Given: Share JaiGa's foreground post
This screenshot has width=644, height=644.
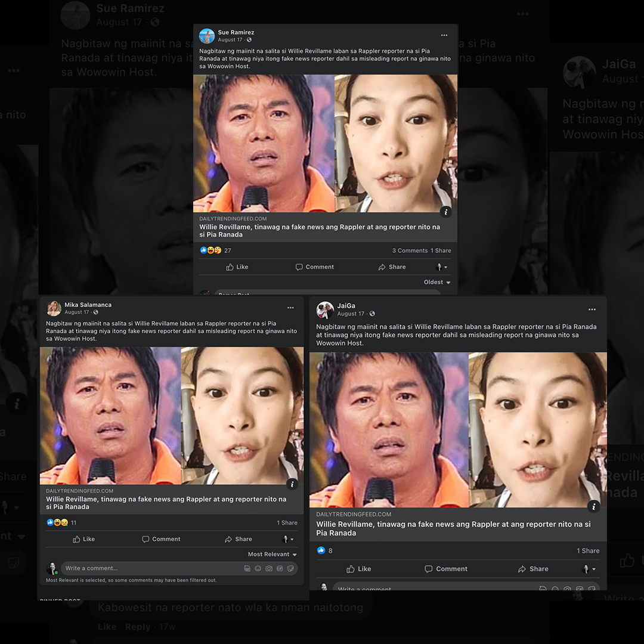Looking at the screenshot, I should tap(533, 569).
